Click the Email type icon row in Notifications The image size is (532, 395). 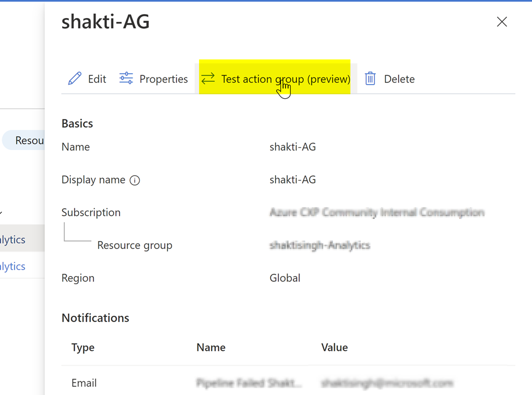point(84,382)
